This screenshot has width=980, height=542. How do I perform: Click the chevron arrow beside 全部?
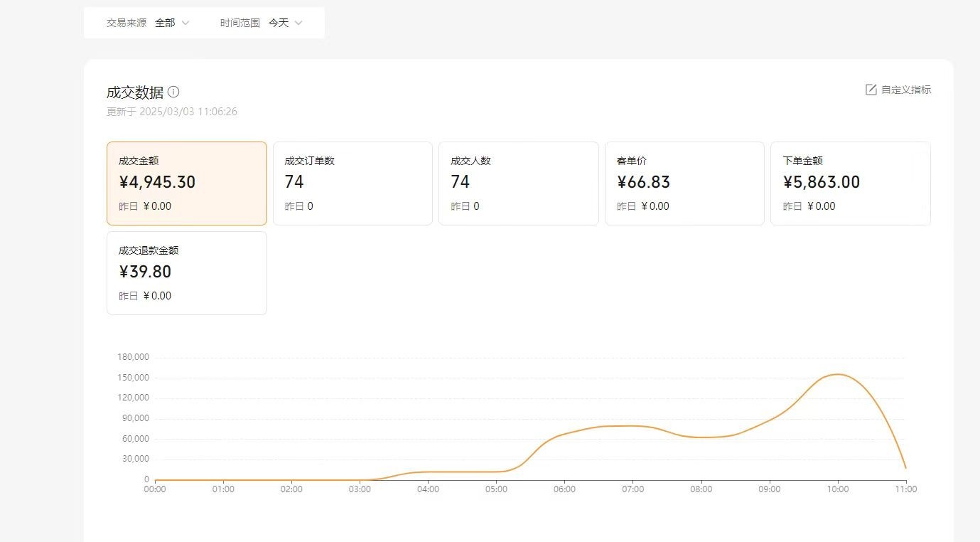point(185,23)
